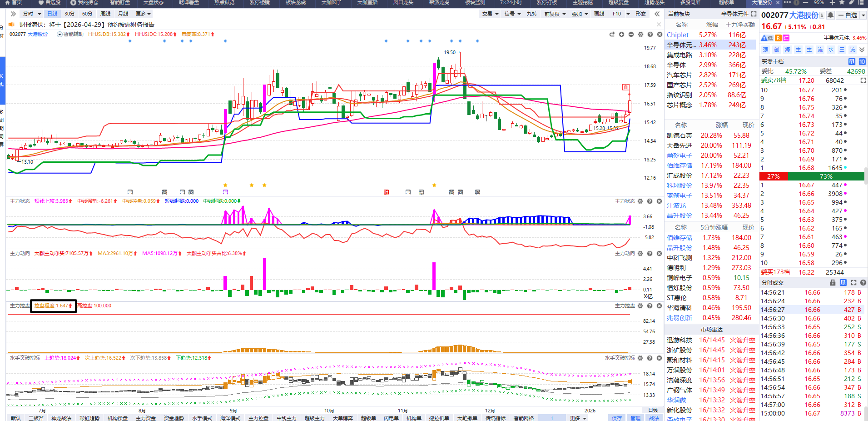Click the price alert bell icon
The image size is (868, 421).
[x=830, y=15]
